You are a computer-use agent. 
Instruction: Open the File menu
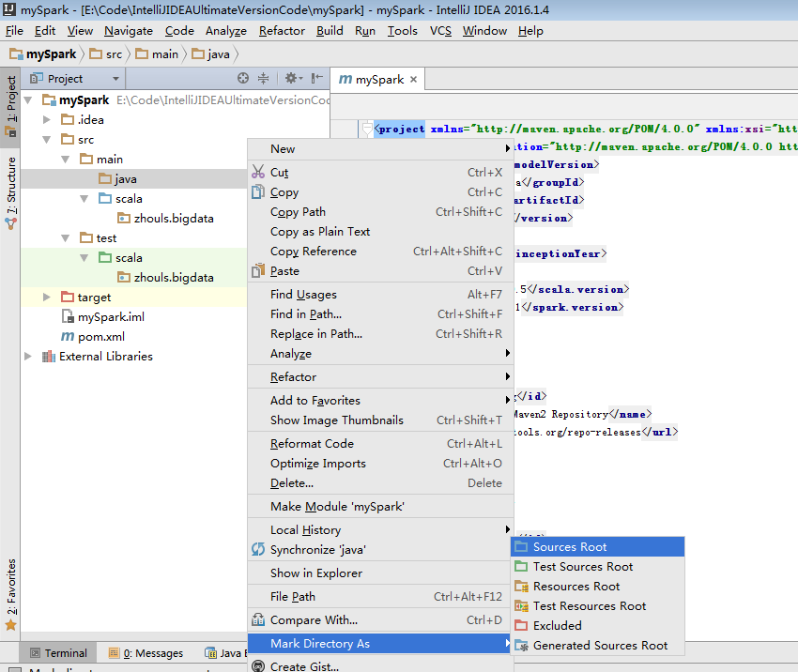14,31
